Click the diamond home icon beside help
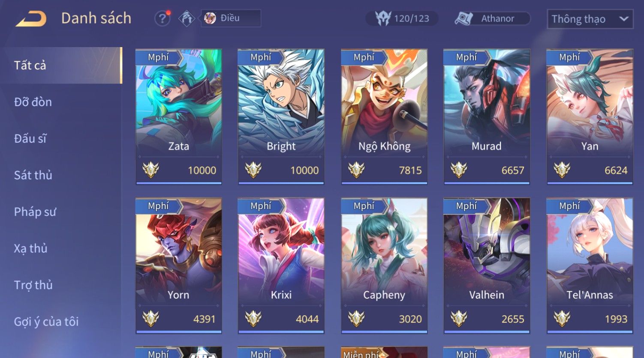Screen dimensions: 644x358 pos(187,18)
